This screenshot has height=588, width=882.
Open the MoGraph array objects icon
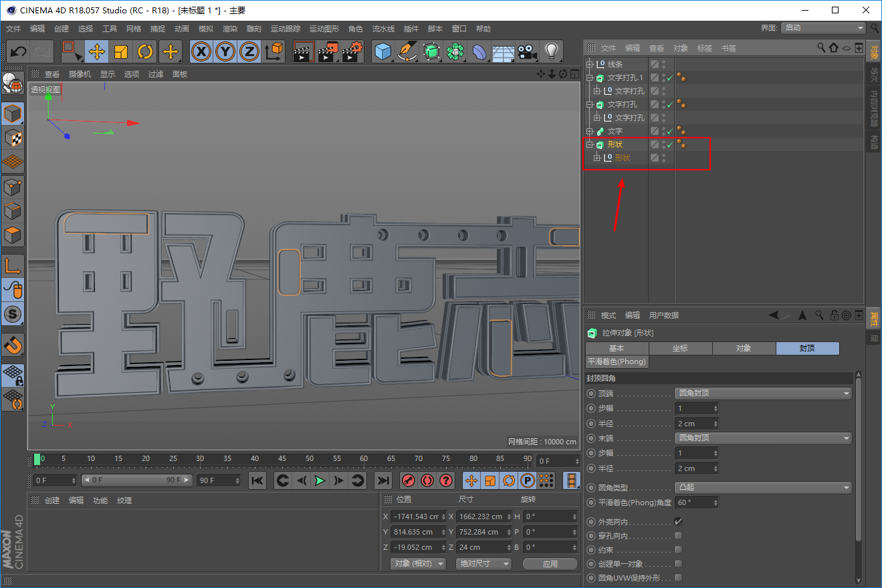pos(455,51)
